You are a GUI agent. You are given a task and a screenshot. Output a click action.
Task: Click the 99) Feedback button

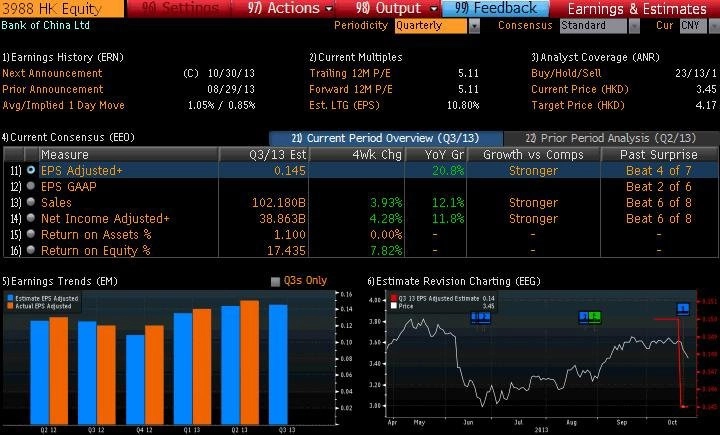click(x=495, y=8)
